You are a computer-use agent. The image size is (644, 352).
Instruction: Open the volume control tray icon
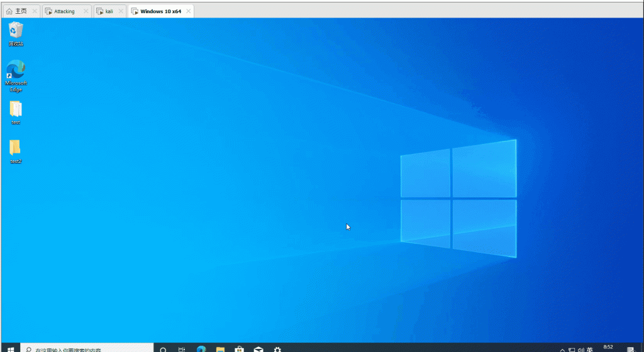(x=580, y=349)
